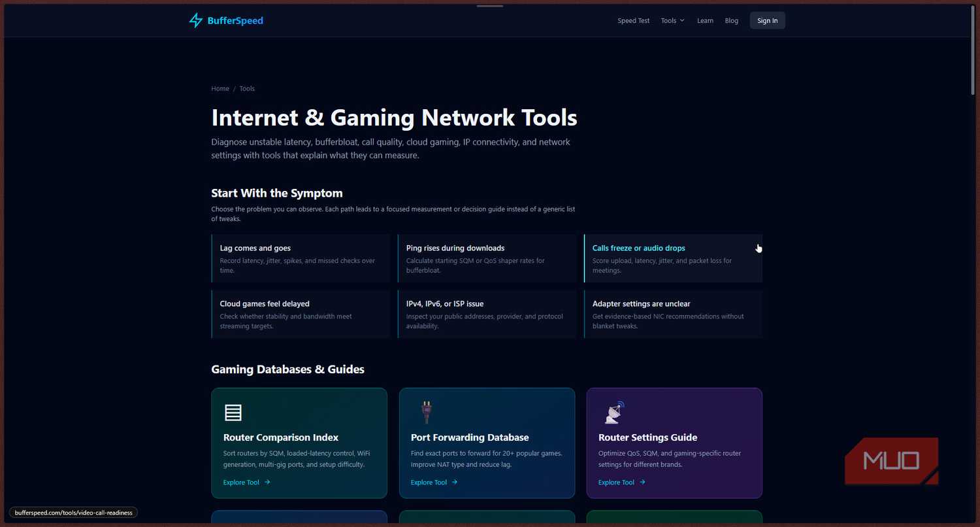Click the Port Forwarding Database title
This screenshot has width=980, height=527.
pos(470,437)
